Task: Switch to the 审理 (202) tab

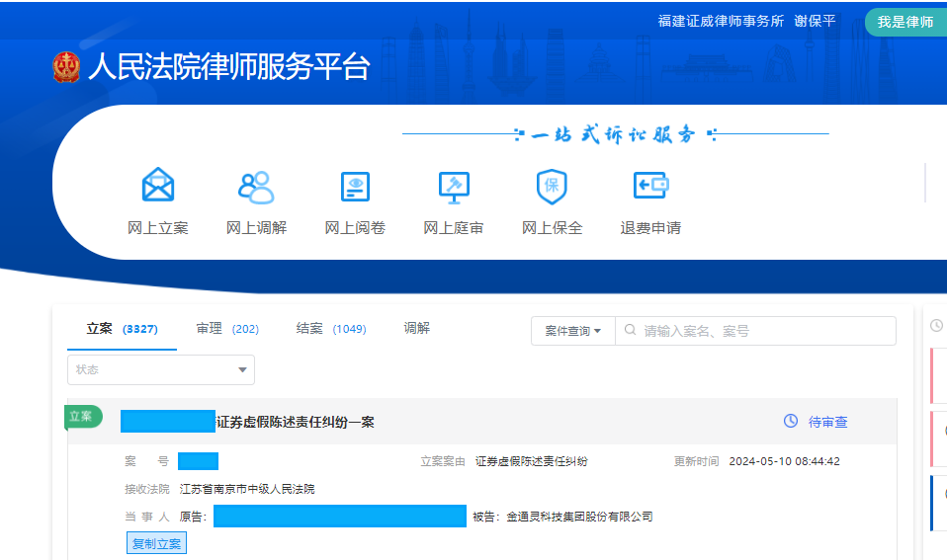Action: click(x=227, y=329)
